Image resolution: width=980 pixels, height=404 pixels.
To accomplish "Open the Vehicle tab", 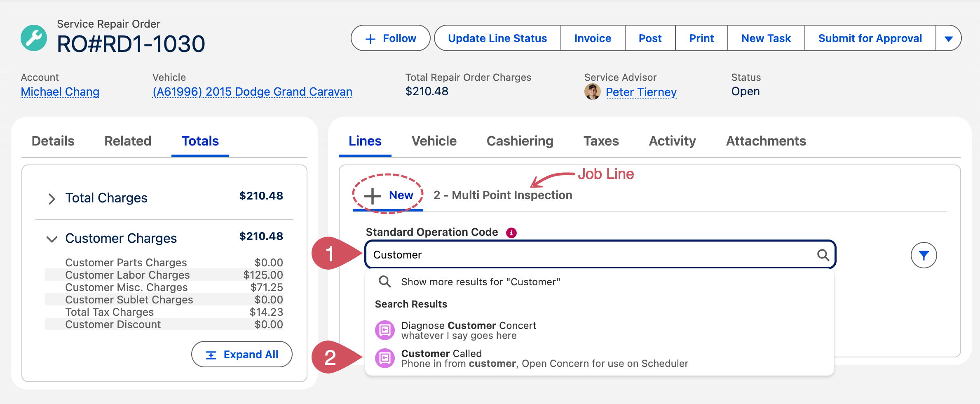I will (x=434, y=141).
